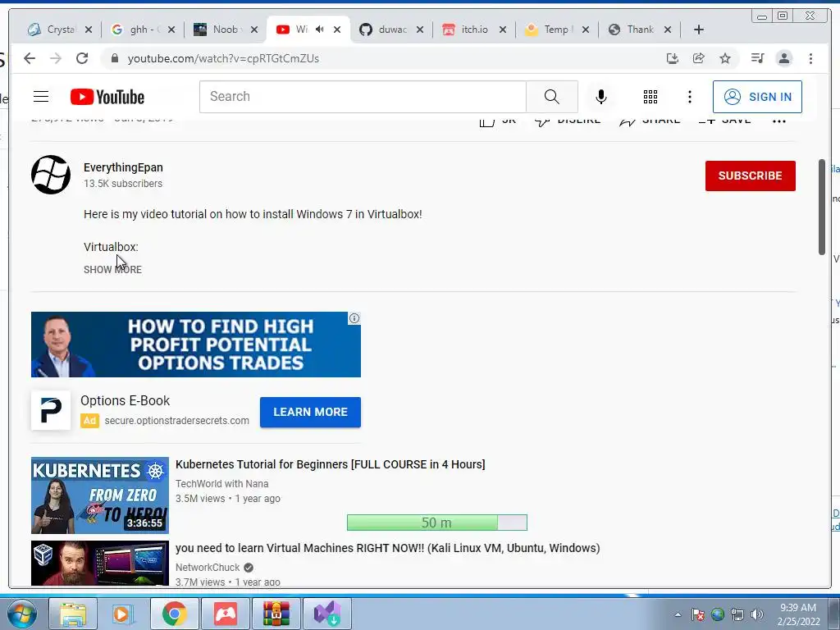The height and width of the screenshot is (630, 840).
Task: Click the Options E-Book ad title
Action: coord(125,400)
